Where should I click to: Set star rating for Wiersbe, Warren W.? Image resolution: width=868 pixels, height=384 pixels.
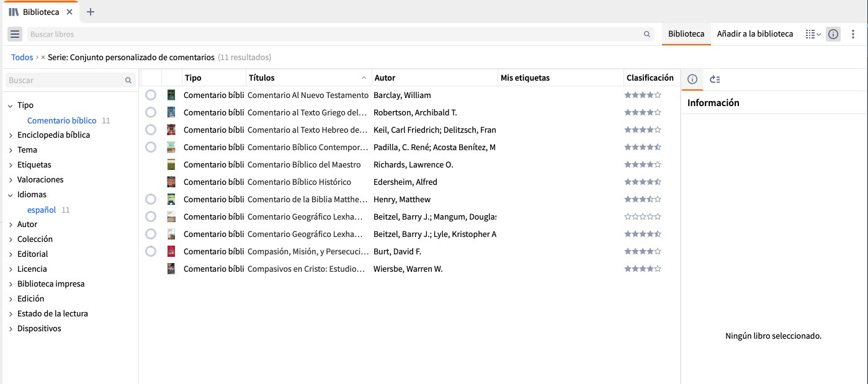[x=643, y=269]
